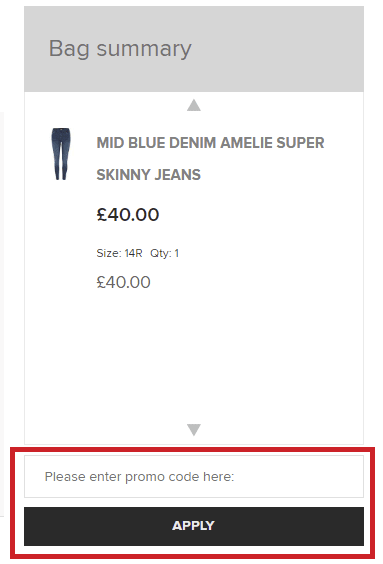Click the 'Please enter promo code here' placeholder

[139, 477]
